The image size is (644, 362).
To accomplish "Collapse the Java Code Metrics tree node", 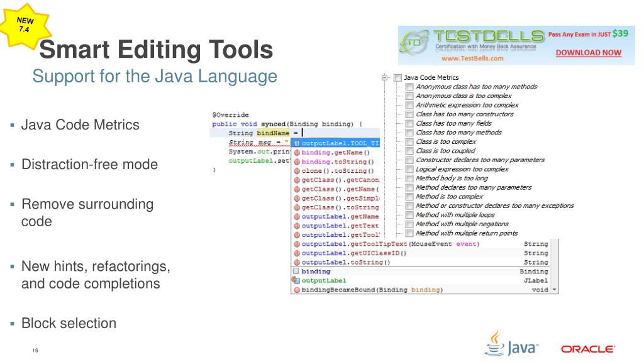I will (x=384, y=77).
